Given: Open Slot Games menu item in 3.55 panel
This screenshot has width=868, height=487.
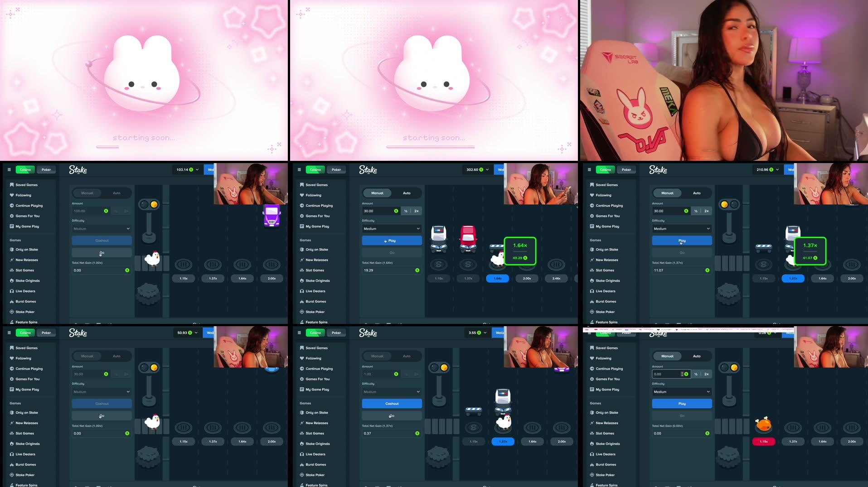Looking at the screenshot, I should coord(315,434).
